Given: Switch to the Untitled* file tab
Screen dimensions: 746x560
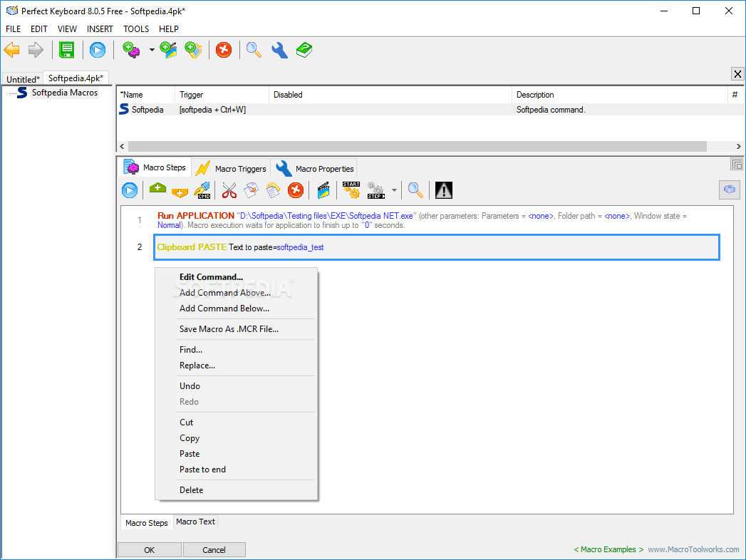Looking at the screenshot, I should point(23,80).
